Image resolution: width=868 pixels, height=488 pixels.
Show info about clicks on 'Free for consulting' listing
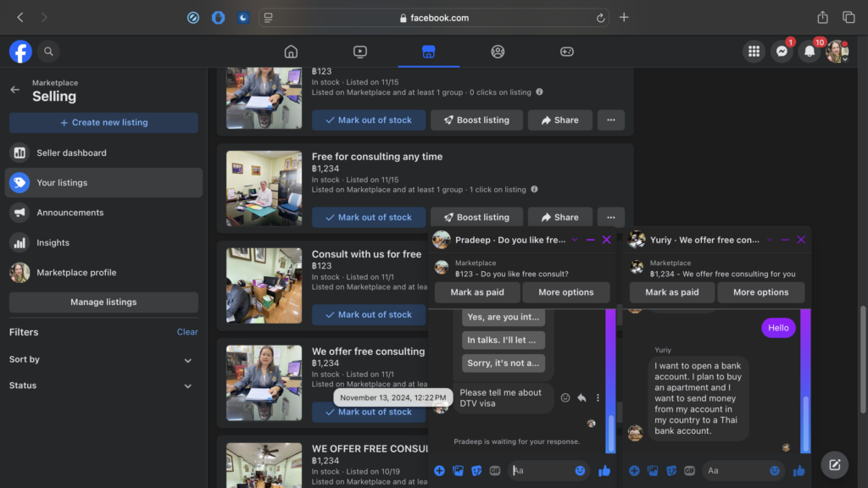pos(534,189)
